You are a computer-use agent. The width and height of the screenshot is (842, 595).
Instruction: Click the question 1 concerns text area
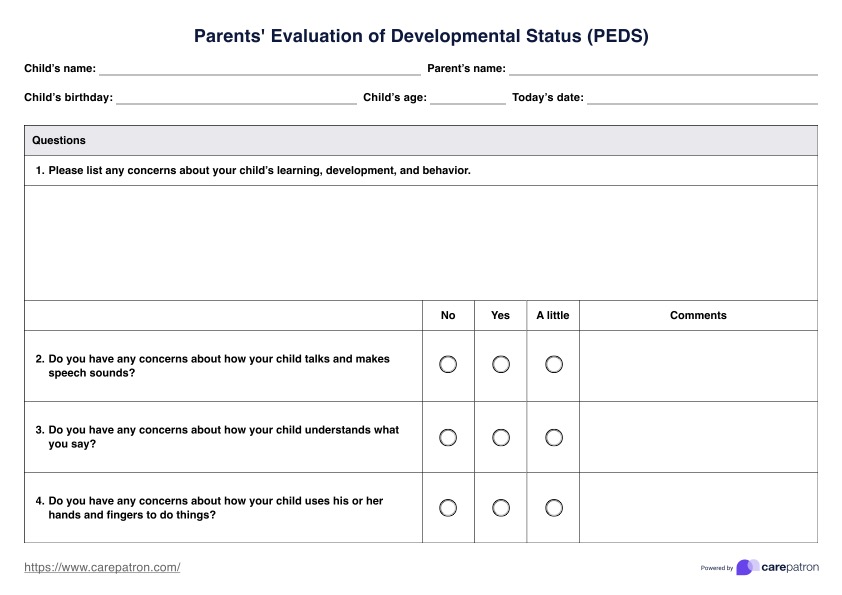tap(420, 243)
